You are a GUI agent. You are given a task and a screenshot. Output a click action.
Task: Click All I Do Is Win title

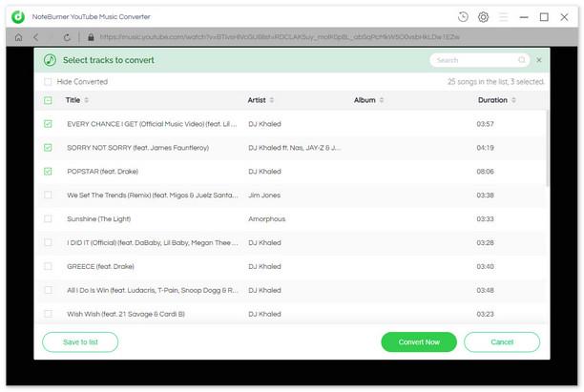[x=153, y=290]
